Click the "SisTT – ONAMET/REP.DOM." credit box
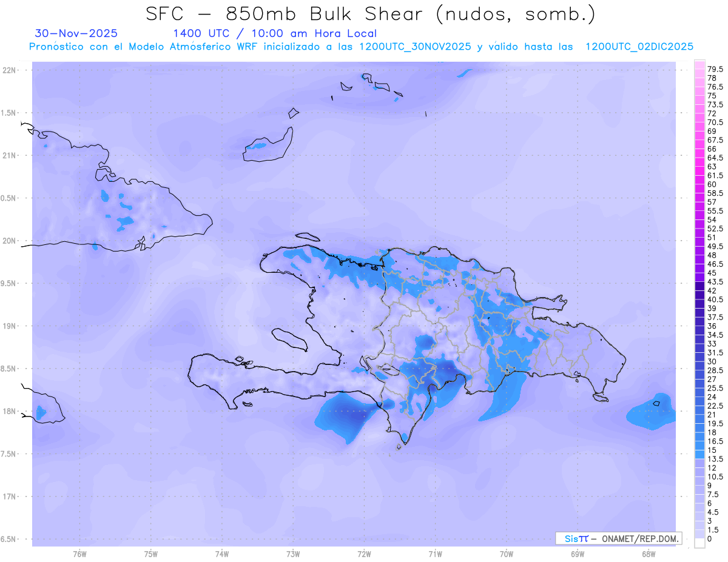This screenshot has width=728, height=562. click(x=619, y=538)
